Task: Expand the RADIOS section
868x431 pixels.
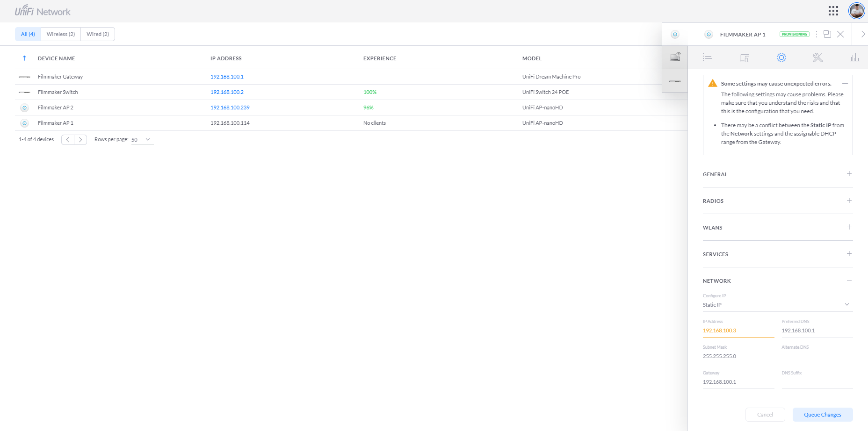Action: pyautogui.click(x=849, y=201)
